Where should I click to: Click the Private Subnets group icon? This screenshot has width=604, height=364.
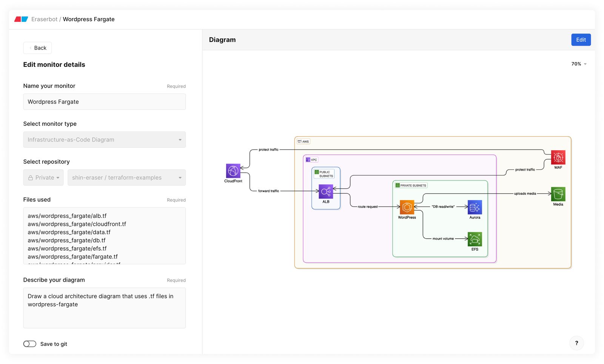[x=398, y=185]
